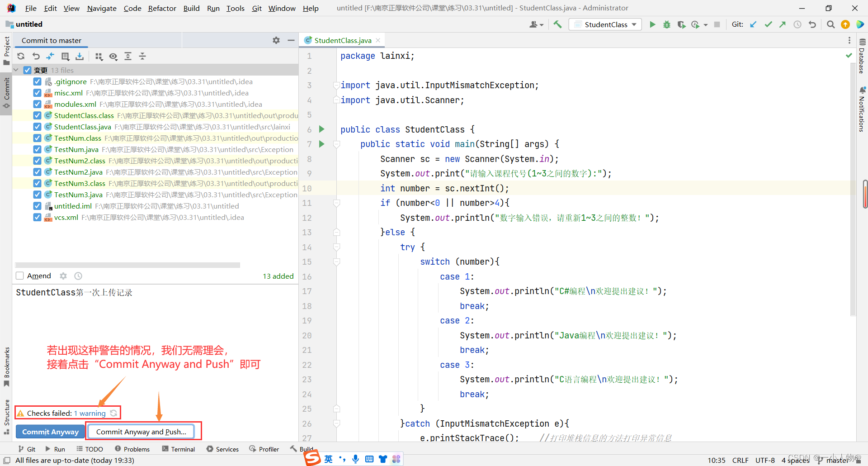
Task: Fold the if block at line 11
Action: pos(337,203)
